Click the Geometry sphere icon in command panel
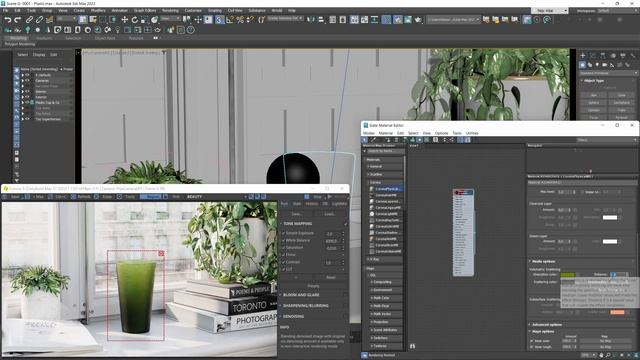This screenshot has width=640, height=360. (x=583, y=65)
